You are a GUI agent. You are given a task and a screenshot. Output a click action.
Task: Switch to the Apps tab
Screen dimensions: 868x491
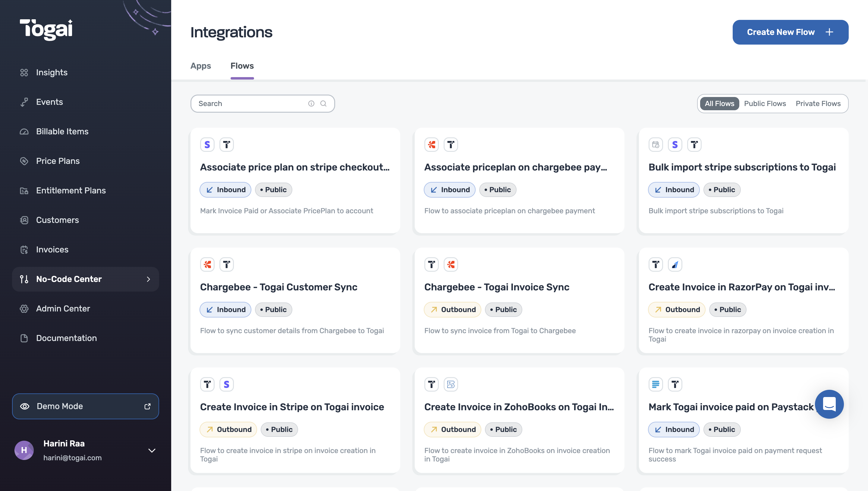(201, 66)
